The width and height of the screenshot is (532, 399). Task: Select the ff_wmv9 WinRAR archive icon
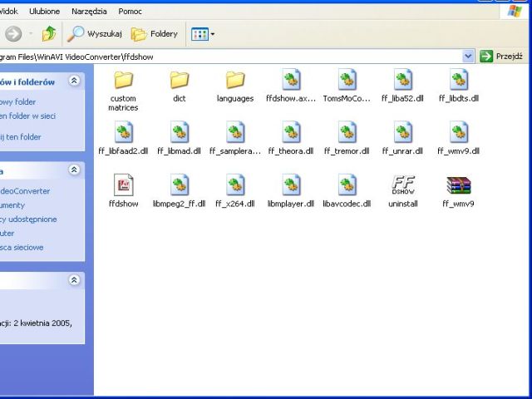(x=459, y=185)
